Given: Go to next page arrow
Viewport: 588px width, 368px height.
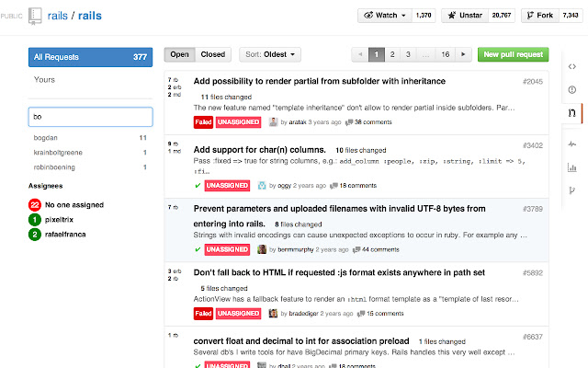Looking at the screenshot, I should [x=463, y=55].
